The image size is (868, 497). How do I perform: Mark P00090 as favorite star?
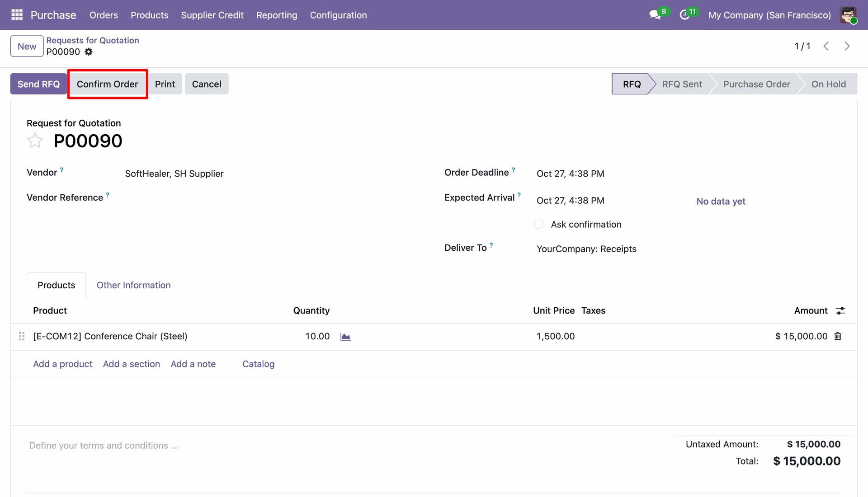coord(35,141)
